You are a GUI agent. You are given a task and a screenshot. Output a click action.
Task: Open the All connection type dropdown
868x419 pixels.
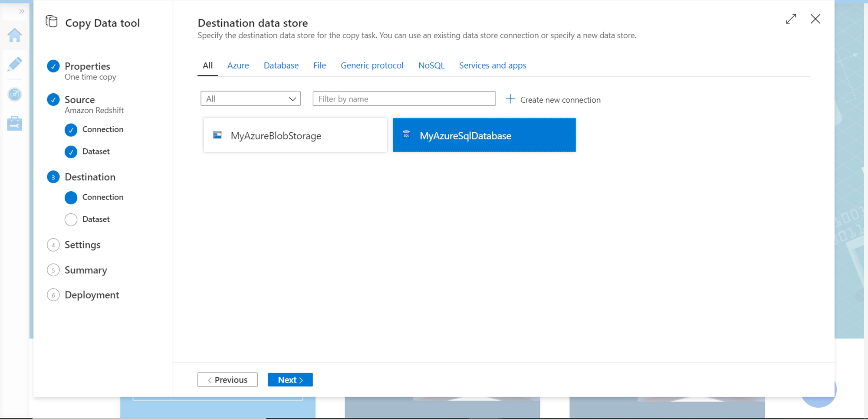[251, 99]
